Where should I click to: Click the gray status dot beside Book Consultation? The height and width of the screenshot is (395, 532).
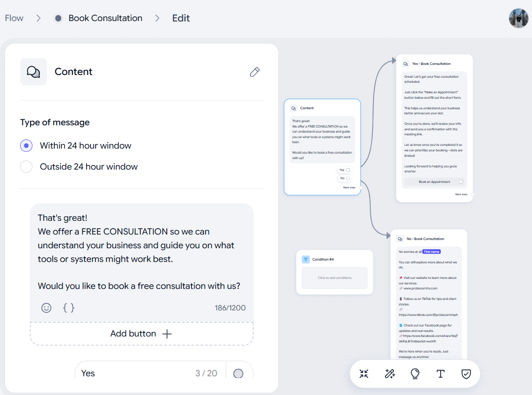[59, 18]
